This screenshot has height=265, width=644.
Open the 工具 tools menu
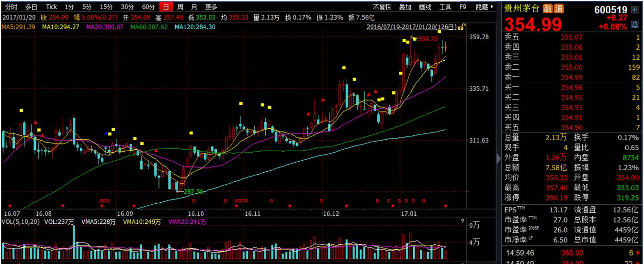[x=445, y=7]
